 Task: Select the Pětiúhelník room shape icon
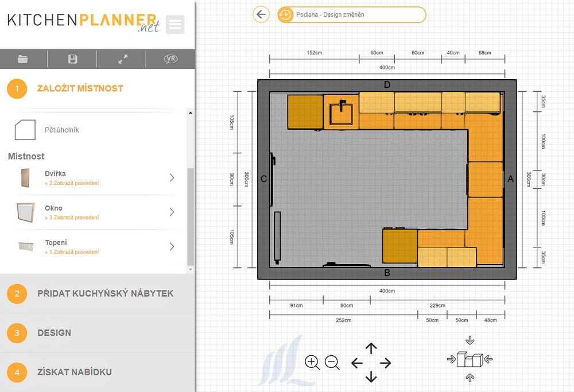(25, 130)
